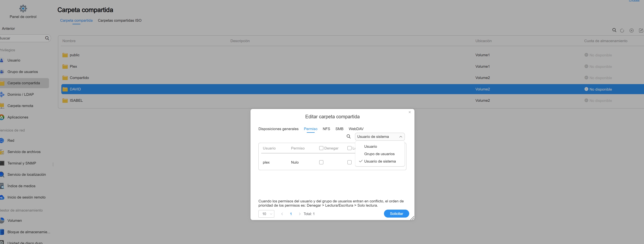Go to next page arrow in pagination
This screenshot has width=644, height=244.
tap(300, 214)
